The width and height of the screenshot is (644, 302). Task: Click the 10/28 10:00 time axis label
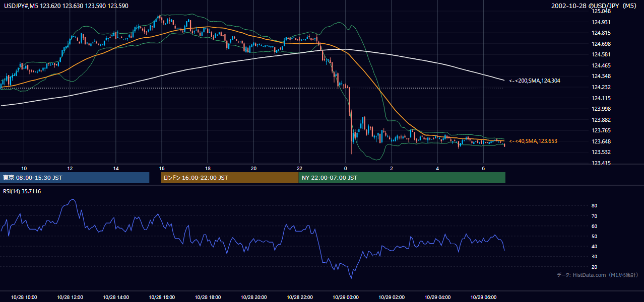click(24, 297)
